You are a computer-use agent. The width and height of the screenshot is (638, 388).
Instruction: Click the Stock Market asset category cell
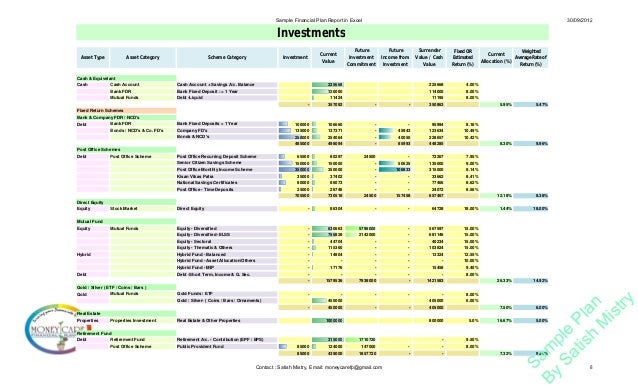pos(142,209)
